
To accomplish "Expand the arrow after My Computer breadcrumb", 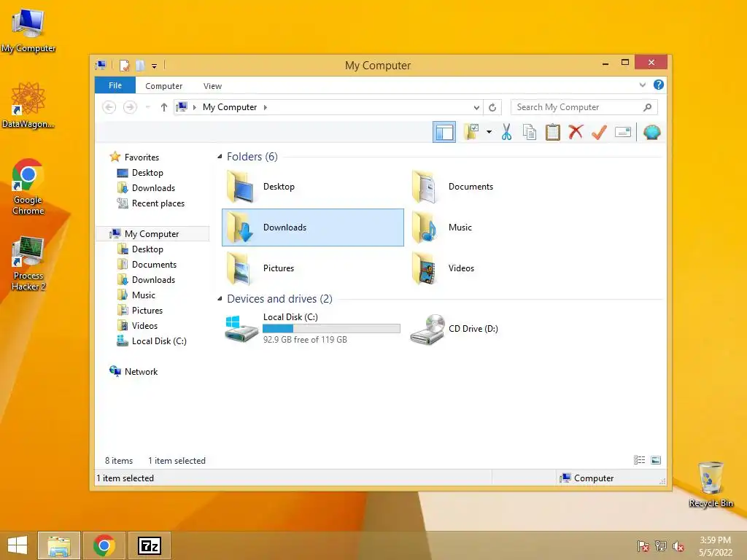I will (266, 108).
